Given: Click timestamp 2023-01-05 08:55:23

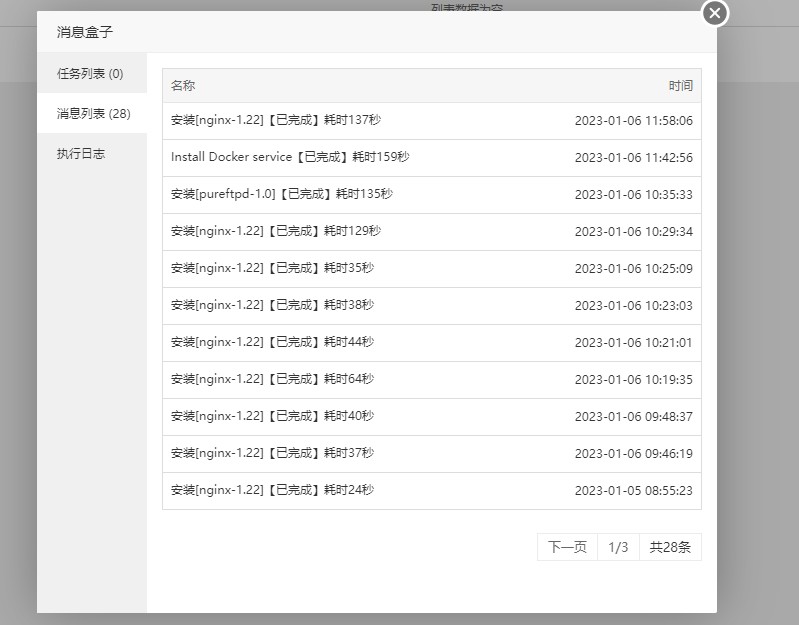Looking at the screenshot, I should (x=633, y=491).
